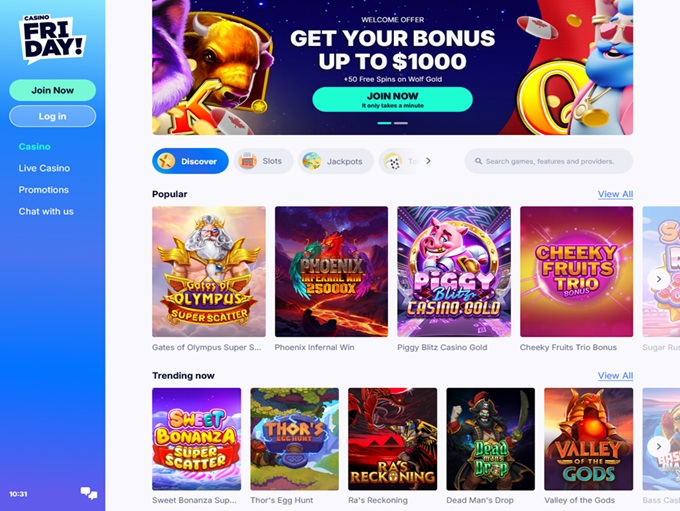
Task: Open View All for Popular games
Action: [615, 194]
